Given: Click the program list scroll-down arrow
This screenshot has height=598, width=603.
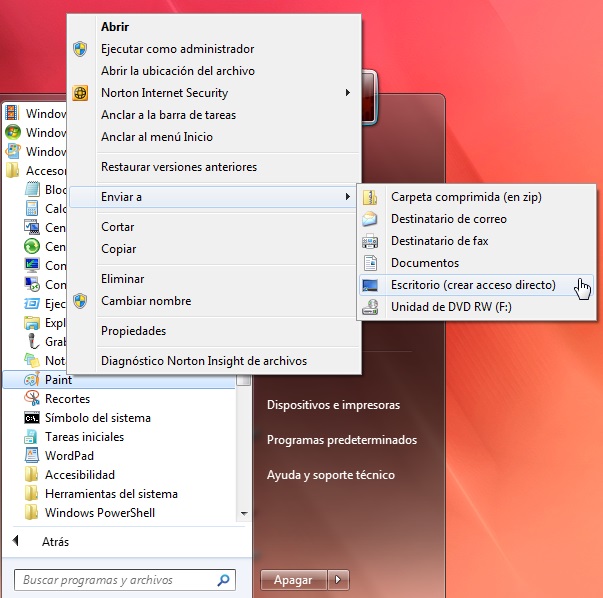Looking at the screenshot, I should (244, 513).
